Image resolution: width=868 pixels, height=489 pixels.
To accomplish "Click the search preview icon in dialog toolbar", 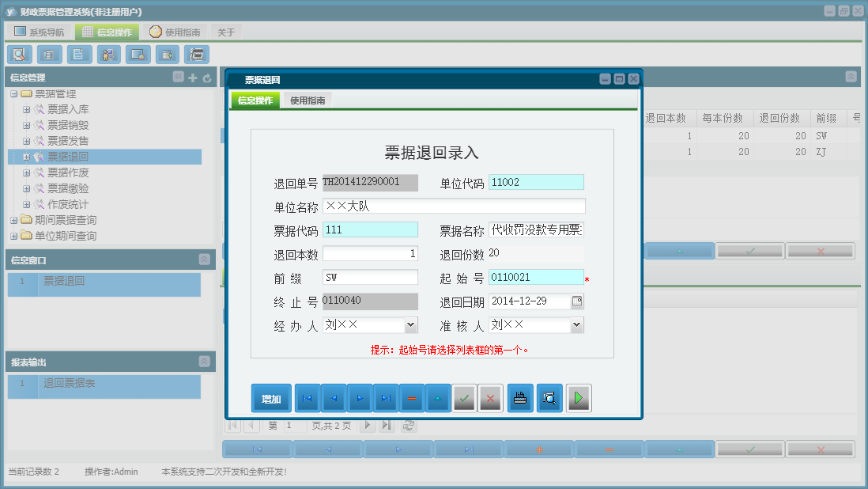I will tap(549, 399).
